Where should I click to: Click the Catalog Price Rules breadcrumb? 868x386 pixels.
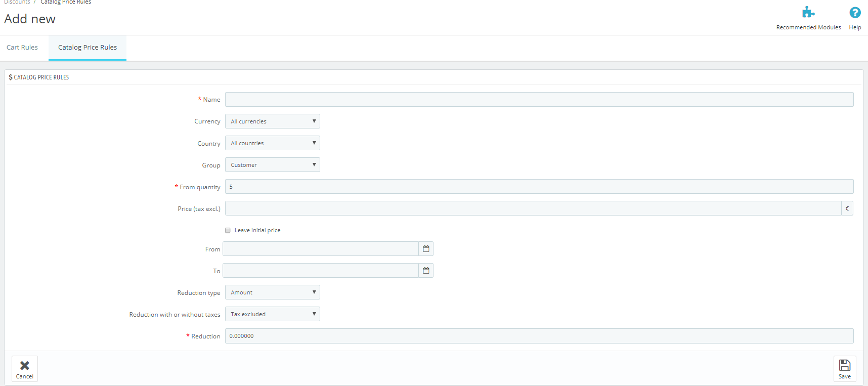click(x=66, y=2)
